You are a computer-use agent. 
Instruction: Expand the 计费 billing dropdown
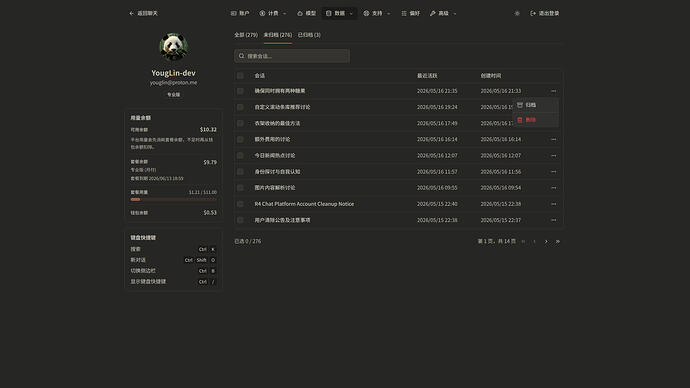tap(273, 13)
